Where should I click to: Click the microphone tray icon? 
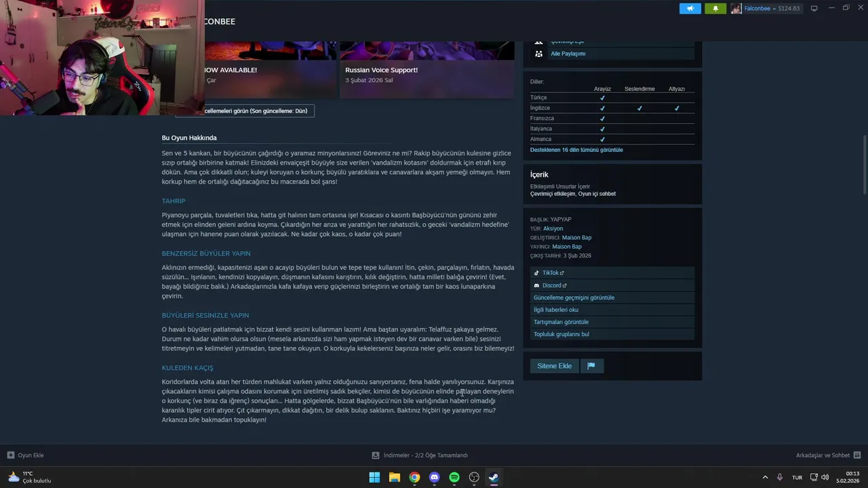point(780,477)
